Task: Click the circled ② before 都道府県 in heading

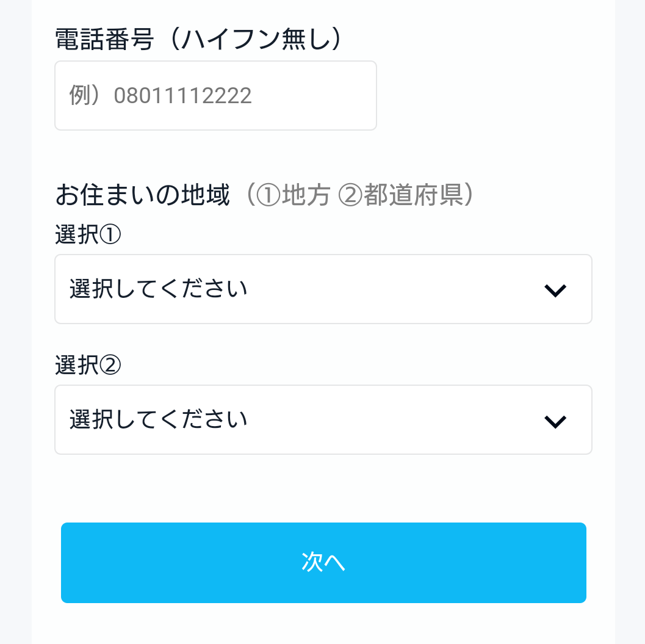Action: [x=351, y=196]
